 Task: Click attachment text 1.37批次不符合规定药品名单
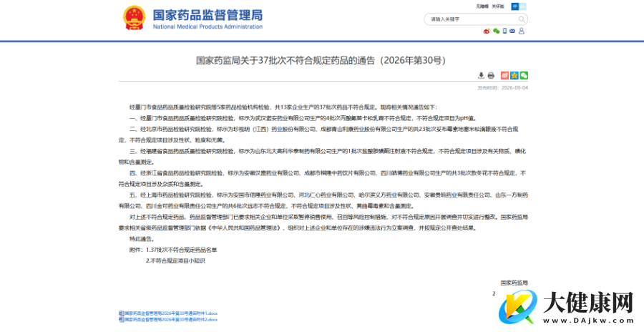(182, 250)
